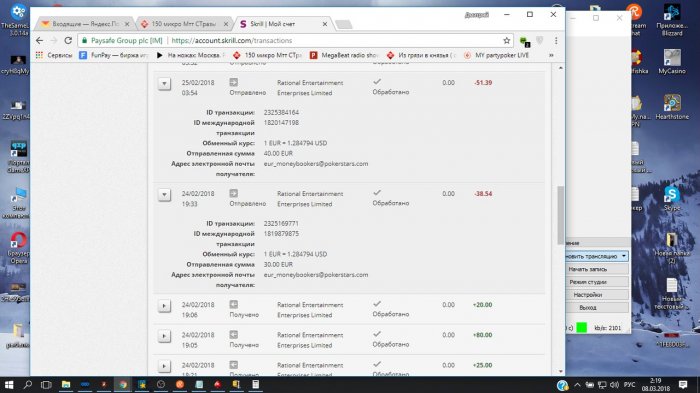Open the MyCasino desktop shortcut
Image resolution: width=700 pixels, height=393 pixels.
(x=672, y=62)
